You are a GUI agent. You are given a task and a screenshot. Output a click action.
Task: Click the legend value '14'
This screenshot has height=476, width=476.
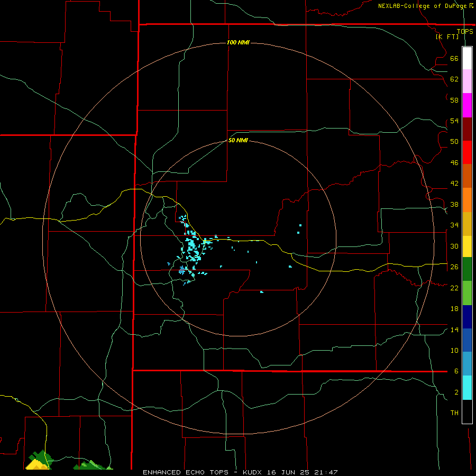click(x=454, y=329)
